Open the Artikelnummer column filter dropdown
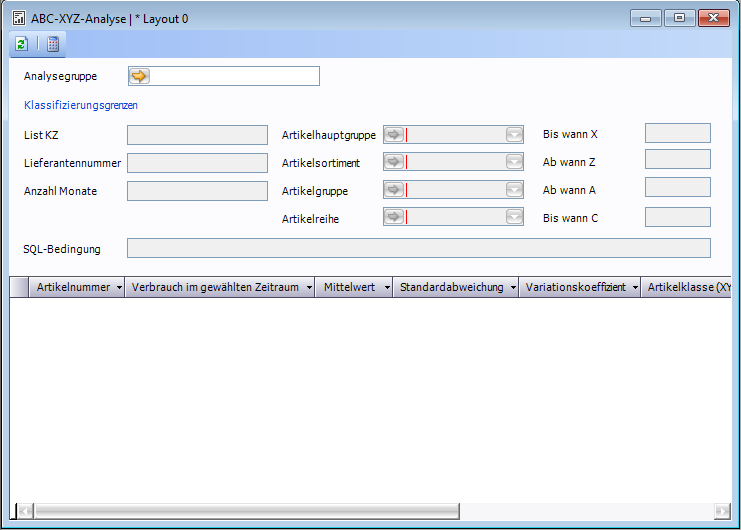Image resolution: width=741 pixels, height=530 pixels. coord(120,288)
